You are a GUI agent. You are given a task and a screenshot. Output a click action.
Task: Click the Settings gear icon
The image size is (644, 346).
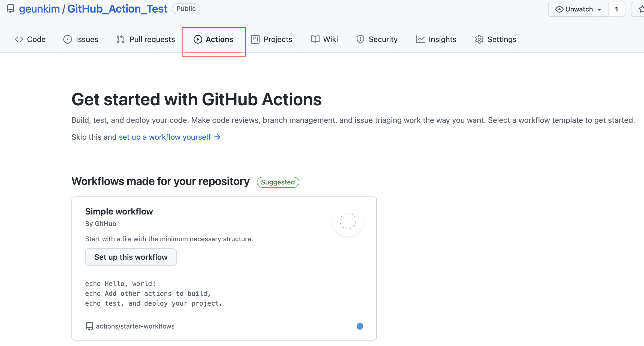[479, 39]
